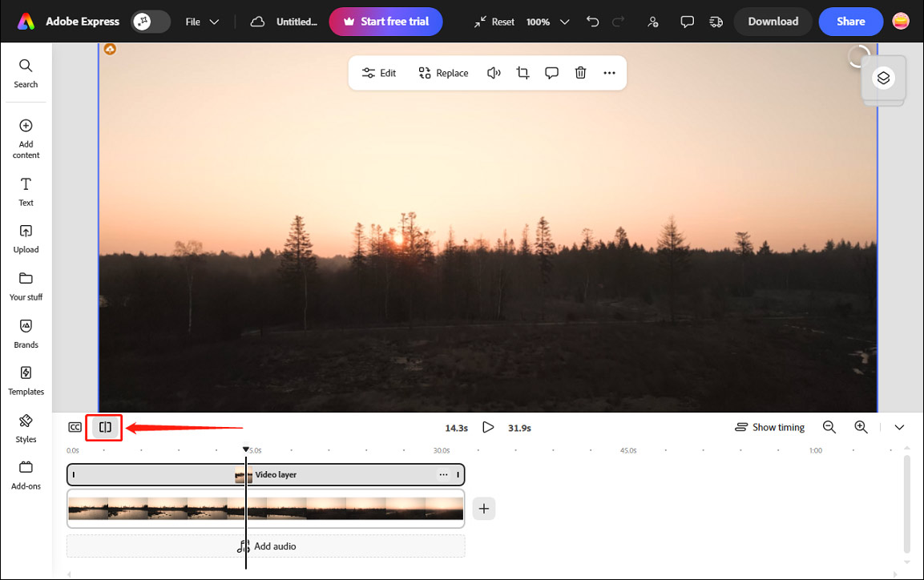Click Add audio track
924x580 pixels.
click(266, 546)
